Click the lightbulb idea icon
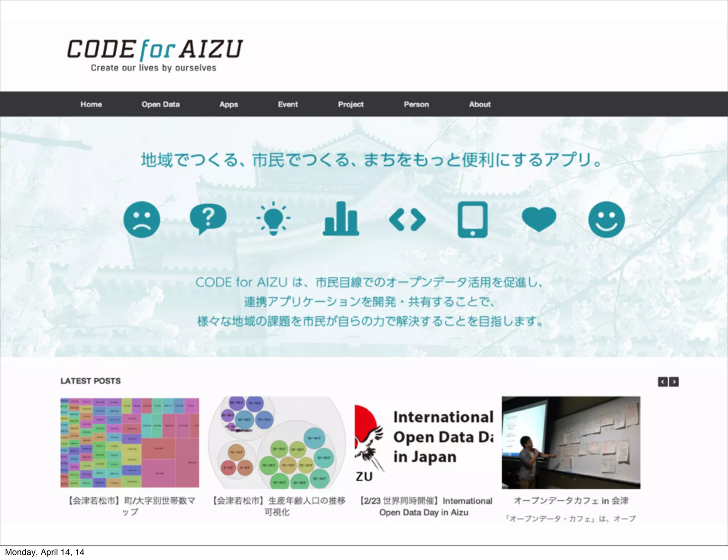 point(273,219)
